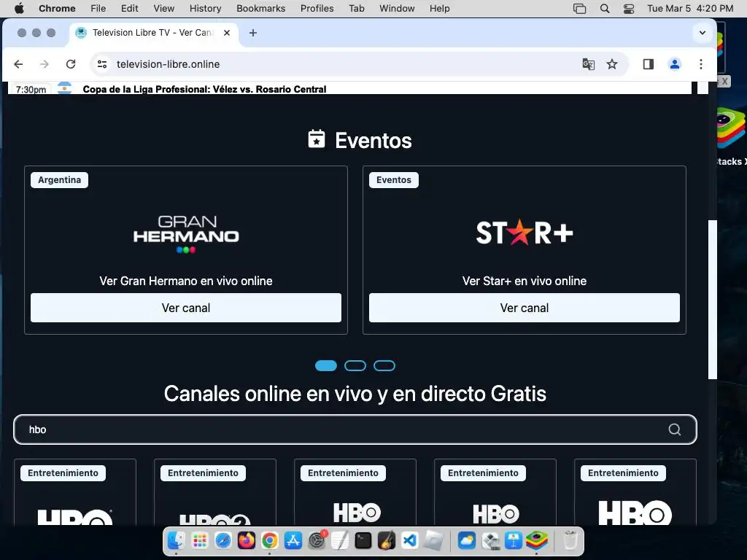The image size is (747, 560).
Task: Open System Settings from the Dock
Action: pos(317,540)
